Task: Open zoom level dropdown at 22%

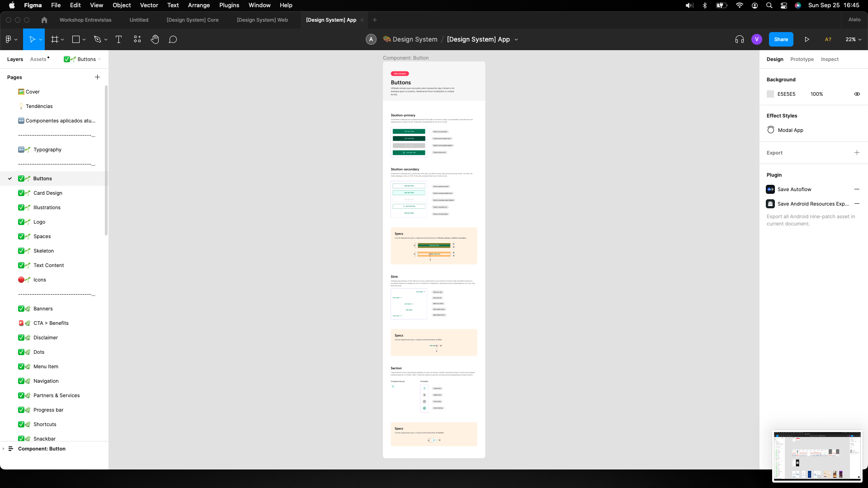Action: pyautogui.click(x=853, y=39)
